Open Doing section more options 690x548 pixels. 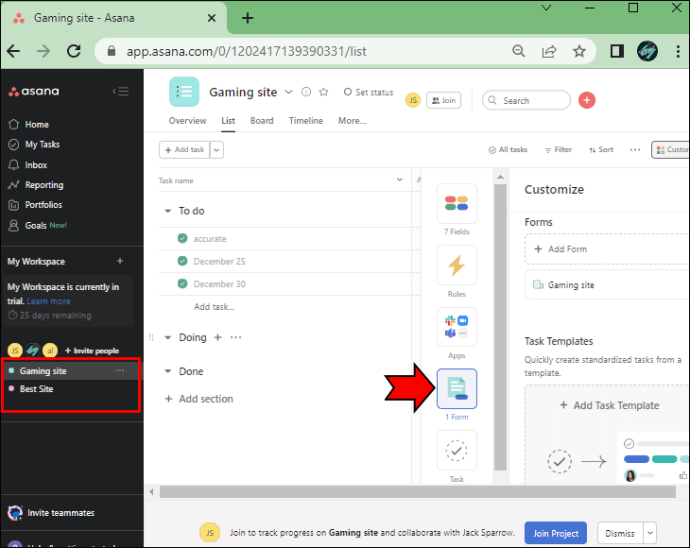[x=236, y=337]
